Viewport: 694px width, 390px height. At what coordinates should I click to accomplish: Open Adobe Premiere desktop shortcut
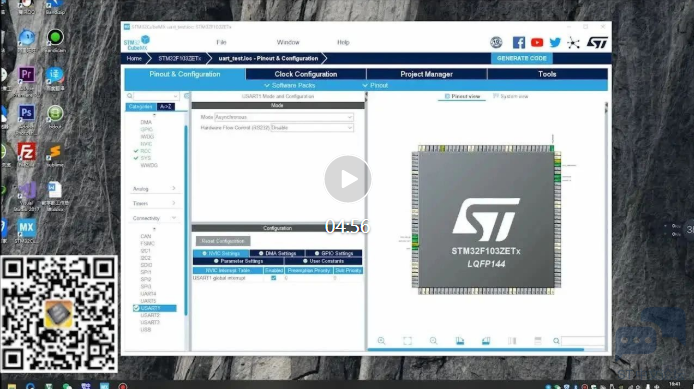(27, 75)
